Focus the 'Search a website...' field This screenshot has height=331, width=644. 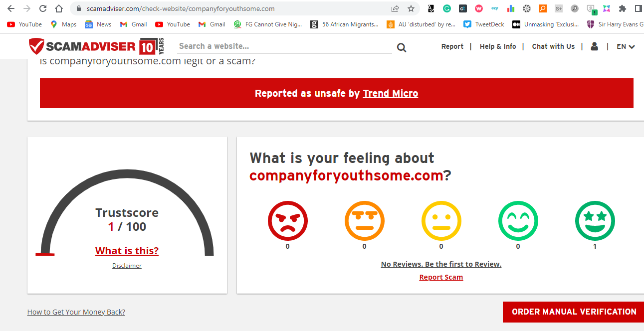[284, 46]
